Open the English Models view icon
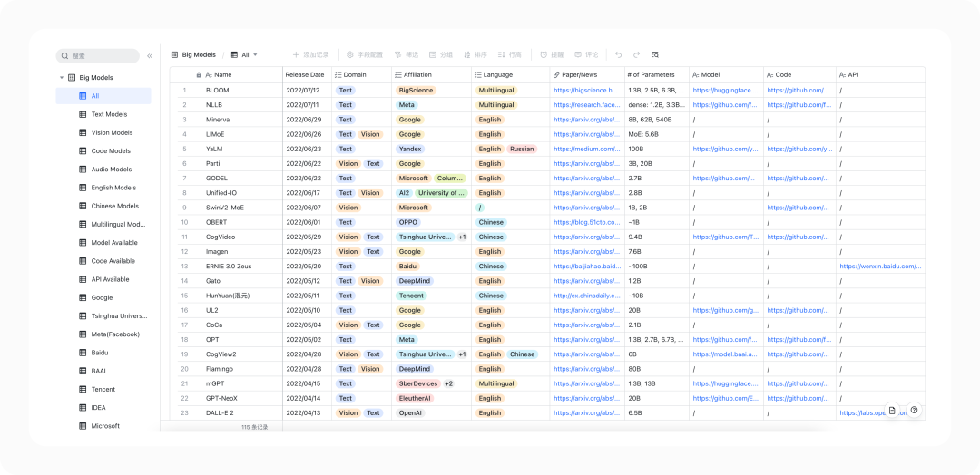The height and width of the screenshot is (475, 980). (83, 188)
